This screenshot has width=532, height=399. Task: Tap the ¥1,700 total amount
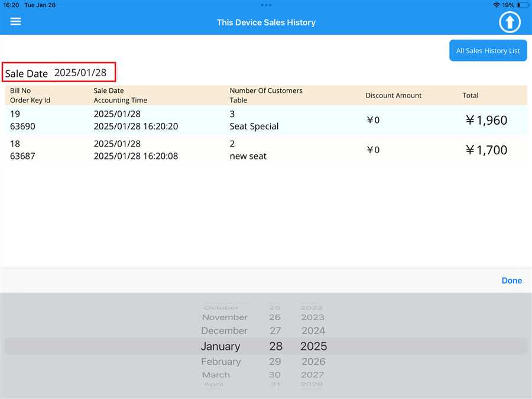coord(486,150)
